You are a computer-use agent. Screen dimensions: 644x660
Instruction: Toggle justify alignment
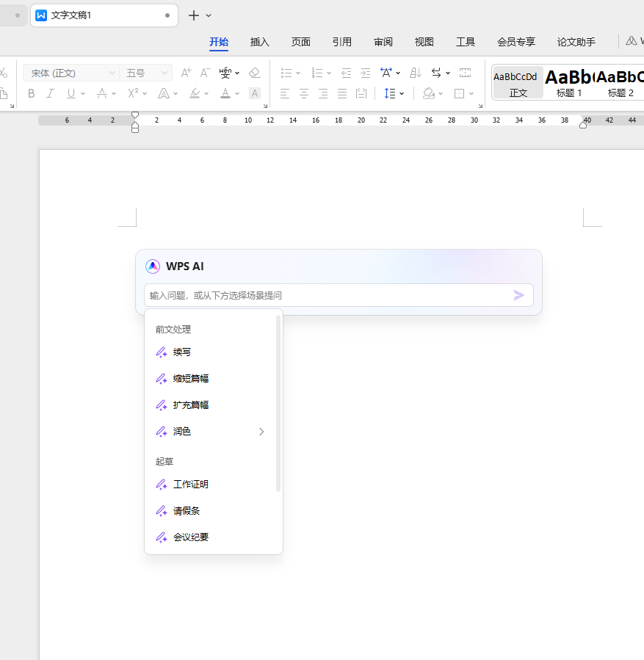tap(342, 93)
